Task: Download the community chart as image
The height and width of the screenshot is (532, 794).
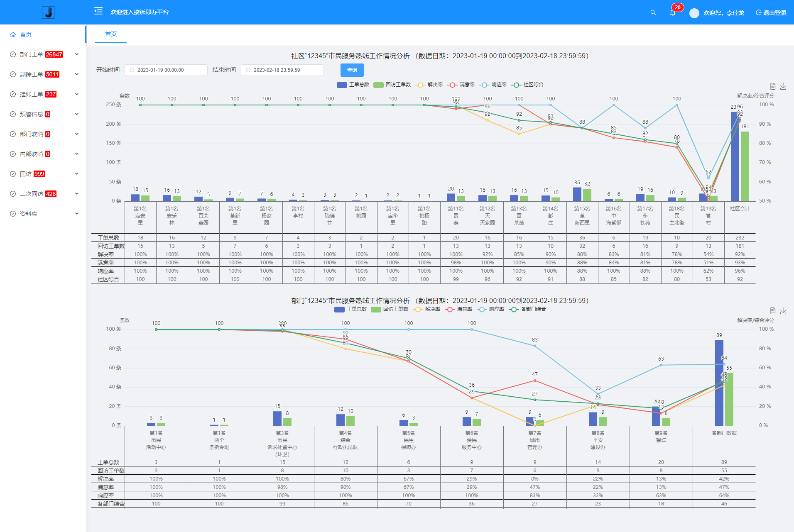Action: click(783, 86)
